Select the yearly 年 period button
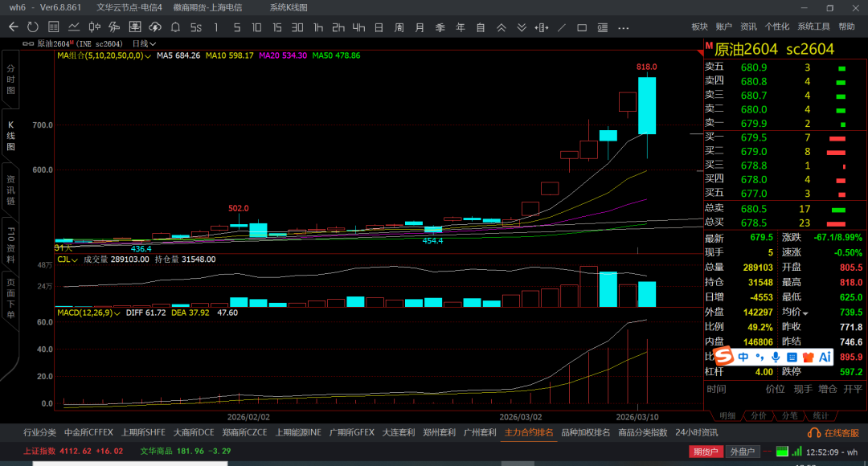The width and height of the screenshot is (868, 466). click(x=460, y=27)
